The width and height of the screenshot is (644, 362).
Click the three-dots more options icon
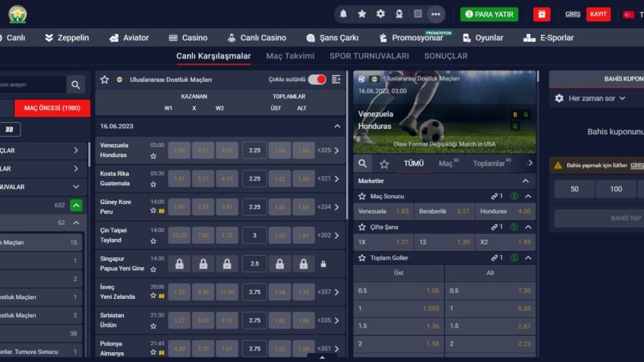(x=435, y=14)
